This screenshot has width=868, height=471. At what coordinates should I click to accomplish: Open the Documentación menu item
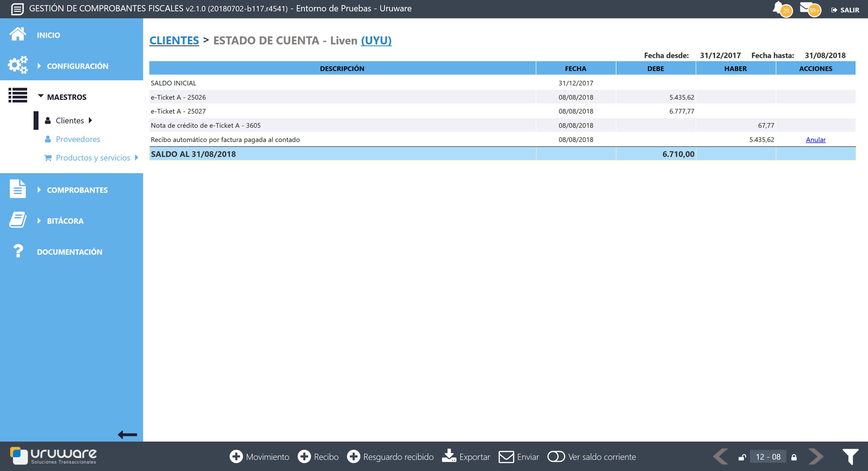69,252
